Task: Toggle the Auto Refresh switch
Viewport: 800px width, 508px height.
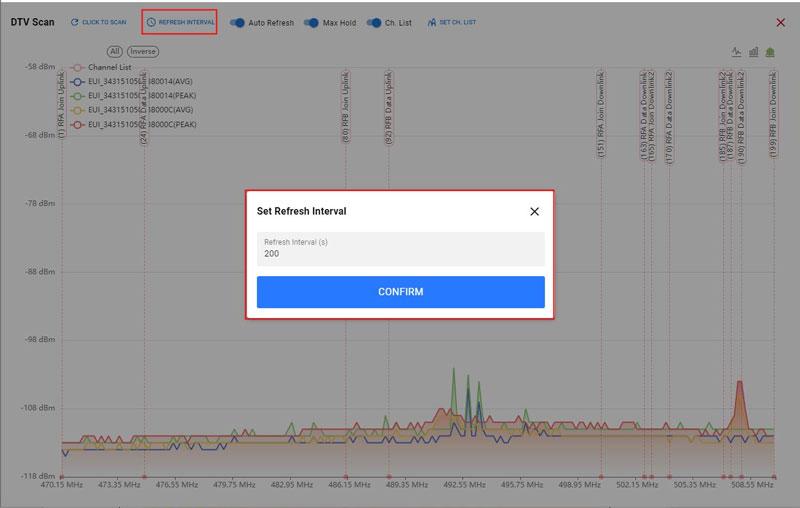Action: point(238,22)
